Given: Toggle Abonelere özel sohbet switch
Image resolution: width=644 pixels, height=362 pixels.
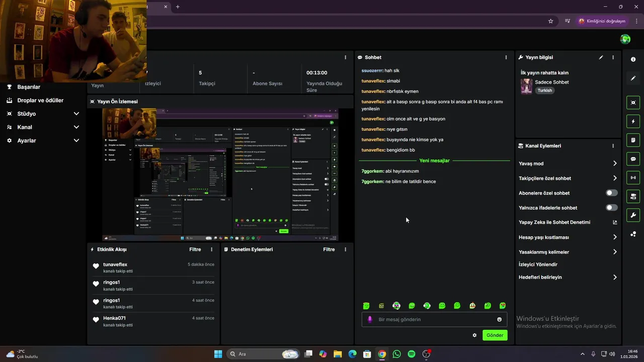Looking at the screenshot, I should (611, 193).
